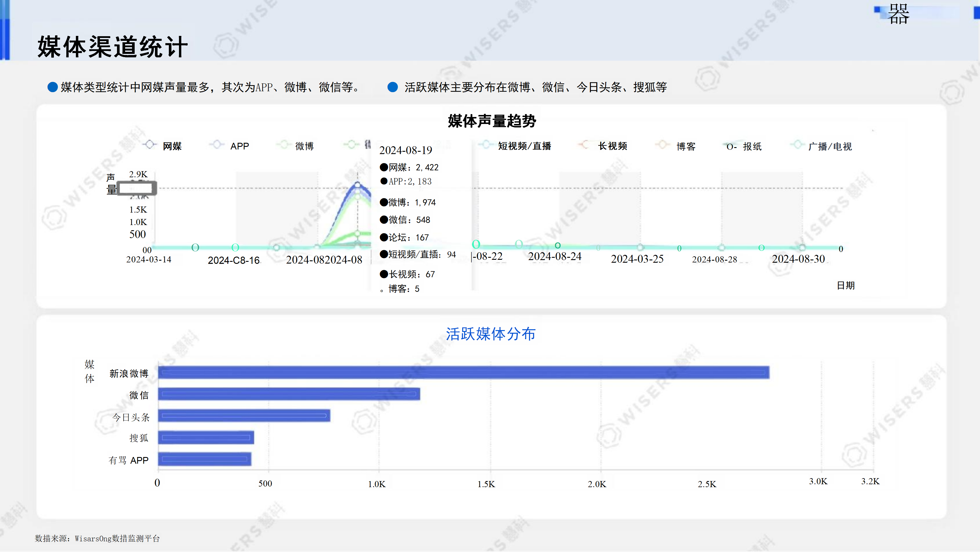980x552 pixels.
Task: Click the 2.5K x-axis label on bar chart
Action: [707, 484]
